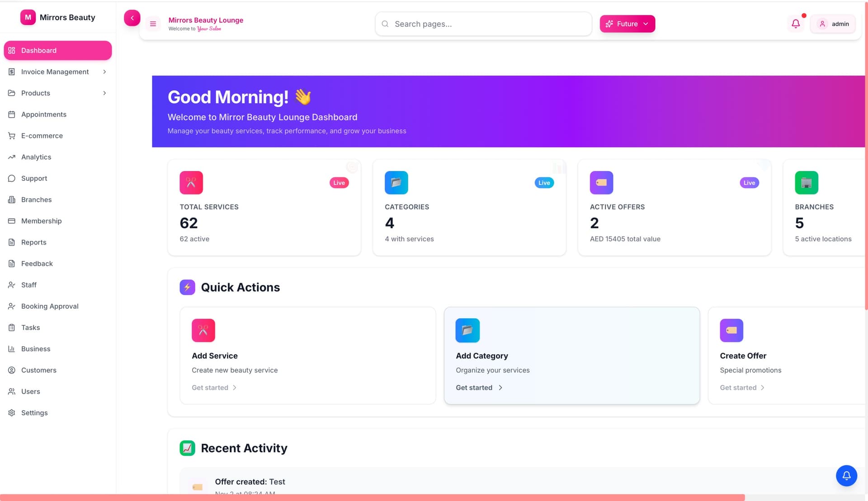Go to Booking Approval page

pos(50,306)
